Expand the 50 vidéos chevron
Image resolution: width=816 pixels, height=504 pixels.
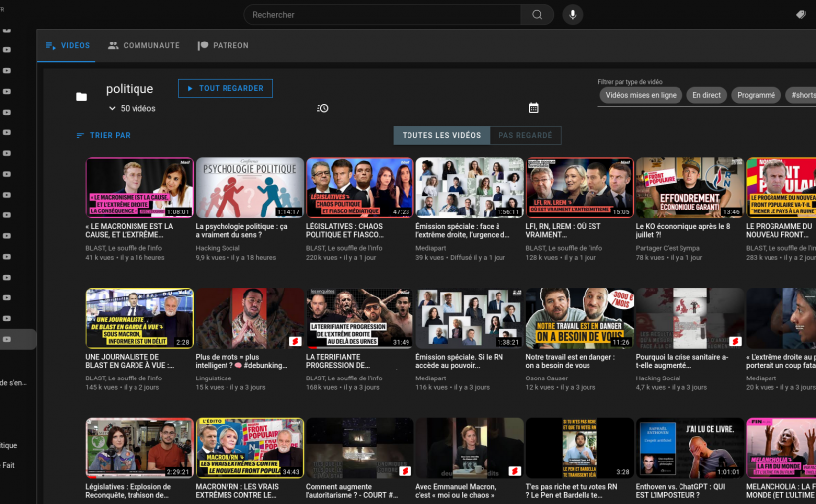pyautogui.click(x=112, y=108)
